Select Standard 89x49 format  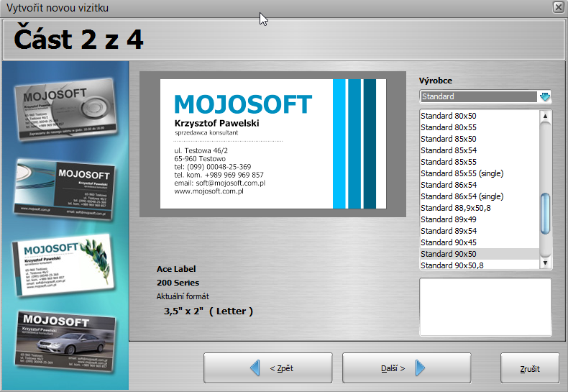480,219
